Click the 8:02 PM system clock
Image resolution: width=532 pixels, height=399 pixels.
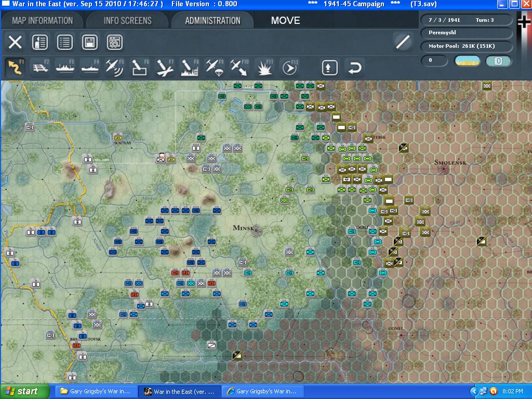pos(513,392)
